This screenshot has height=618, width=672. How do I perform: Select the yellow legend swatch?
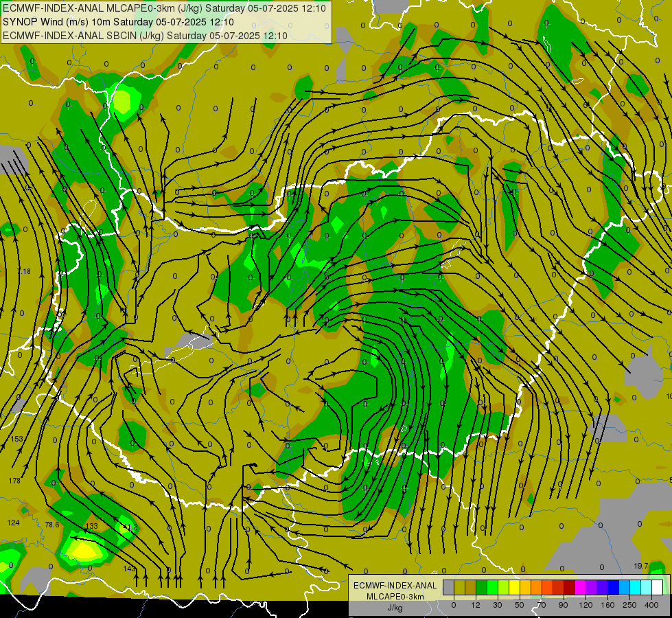pos(515,587)
